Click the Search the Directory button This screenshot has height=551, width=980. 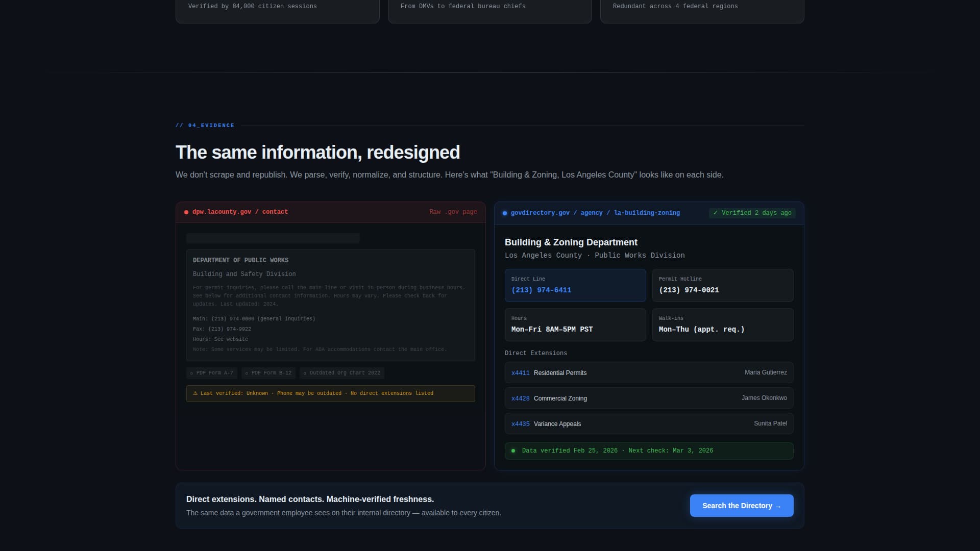(x=742, y=506)
